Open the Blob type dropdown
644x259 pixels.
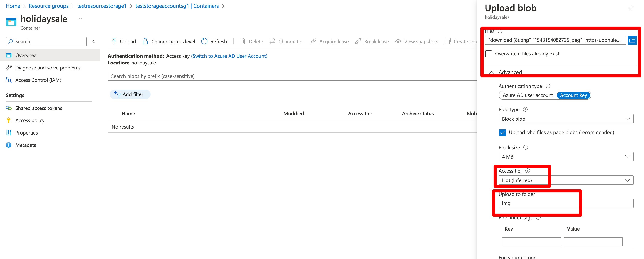(566, 119)
